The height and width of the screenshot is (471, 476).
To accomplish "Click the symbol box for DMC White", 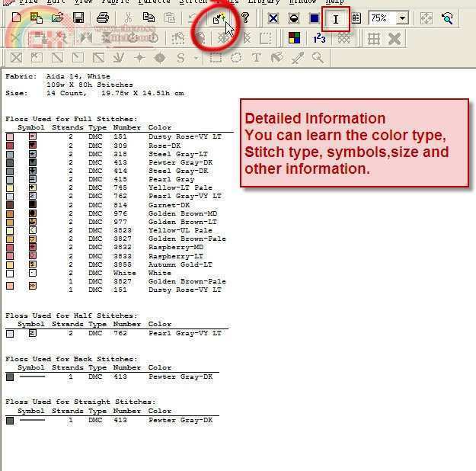I will coord(33,273).
